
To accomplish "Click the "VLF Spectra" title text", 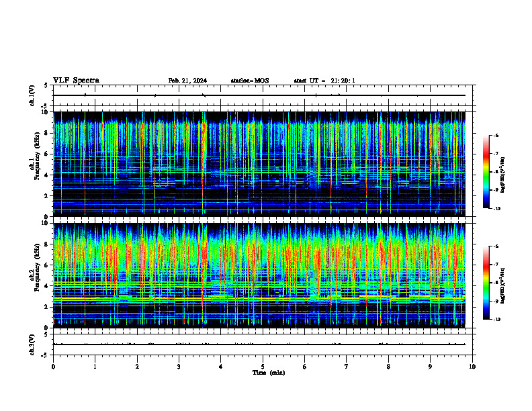I will [x=76, y=81].
